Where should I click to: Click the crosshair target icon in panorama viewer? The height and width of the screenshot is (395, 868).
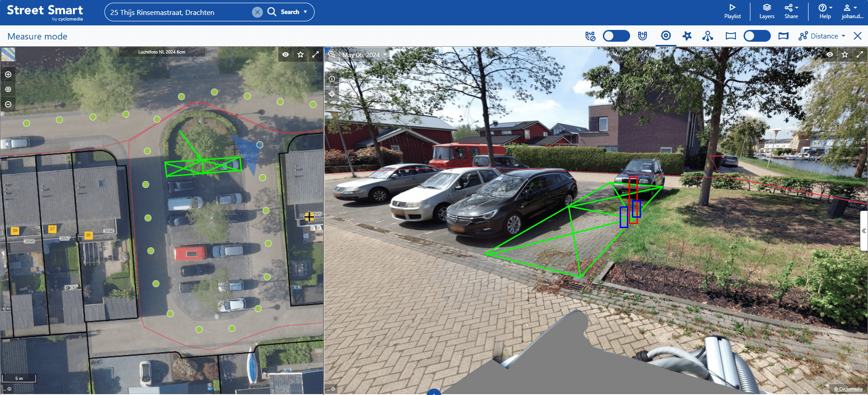click(x=332, y=94)
